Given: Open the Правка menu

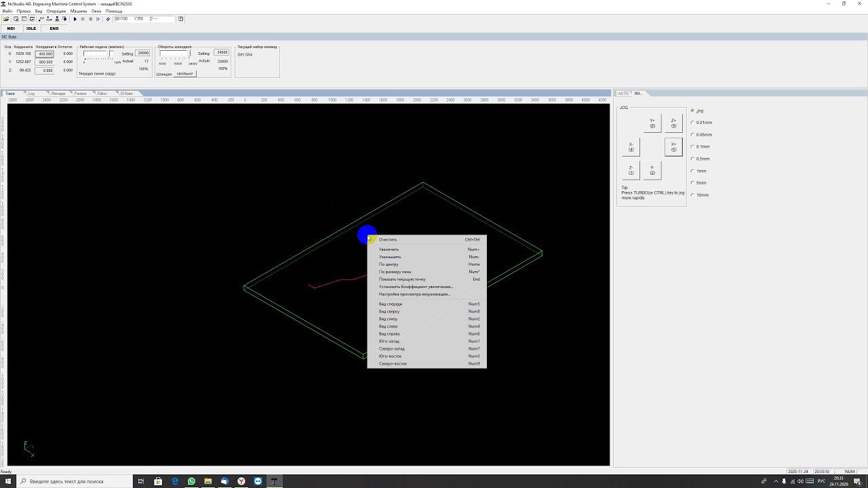Looking at the screenshot, I should click(24, 11).
